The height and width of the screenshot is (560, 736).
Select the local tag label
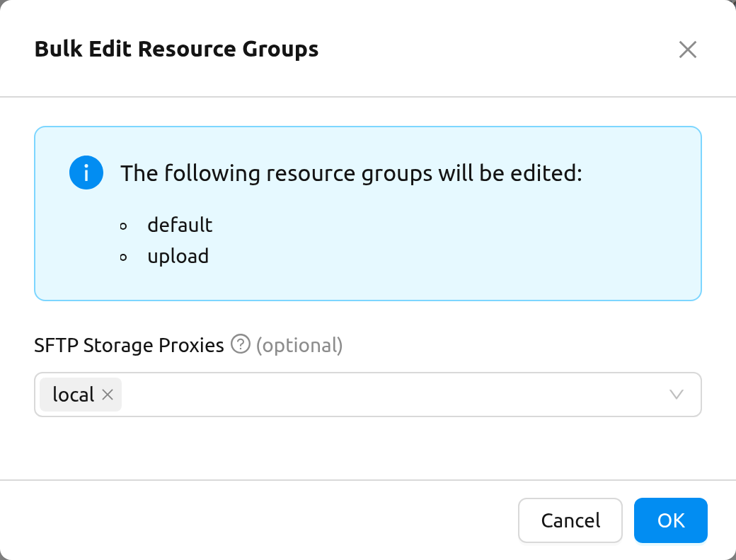coord(73,395)
